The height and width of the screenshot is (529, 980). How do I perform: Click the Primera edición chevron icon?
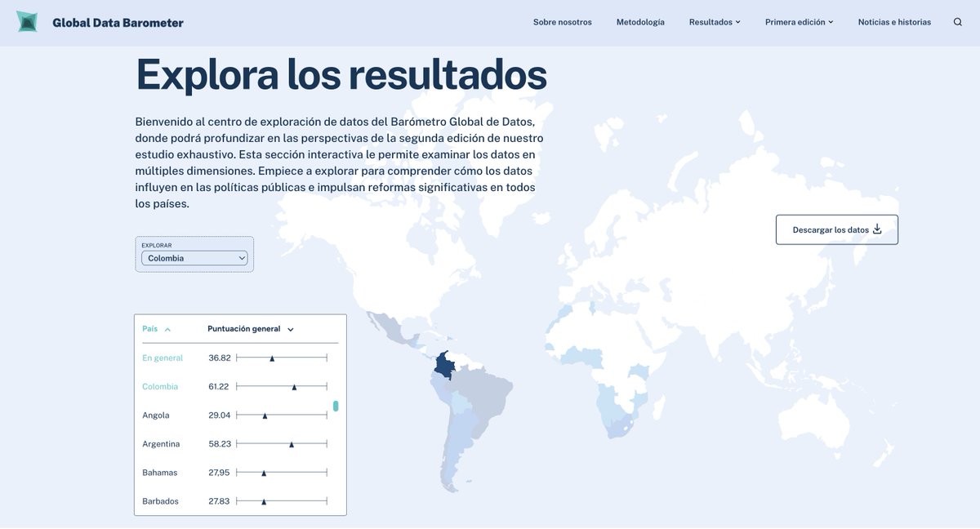pyautogui.click(x=831, y=22)
